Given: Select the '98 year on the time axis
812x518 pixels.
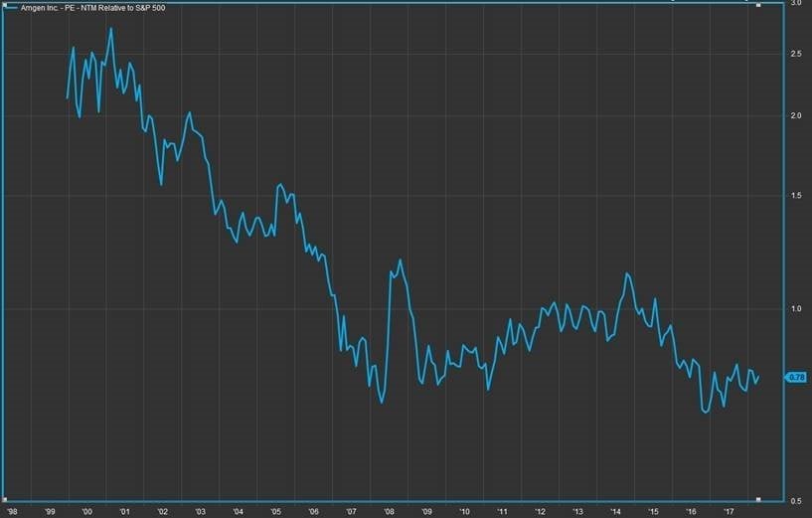Looking at the screenshot, I should 11,511.
